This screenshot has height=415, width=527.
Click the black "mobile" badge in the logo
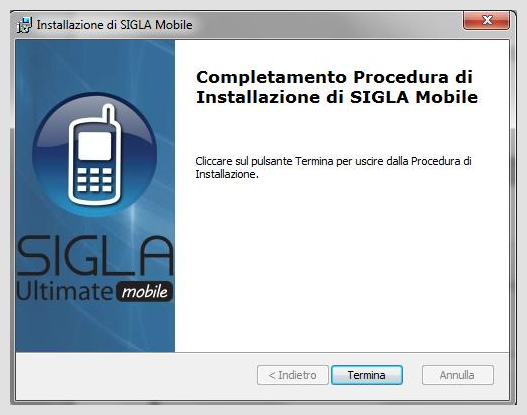tap(145, 291)
